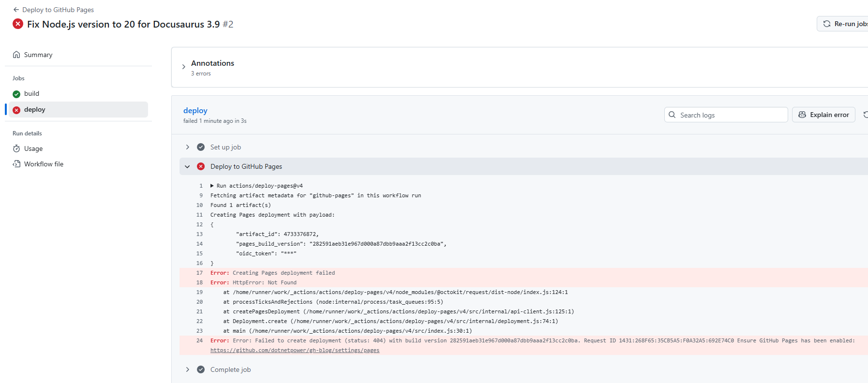Click the deploy job heading link
Image resolution: width=868 pixels, height=383 pixels.
[195, 110]
